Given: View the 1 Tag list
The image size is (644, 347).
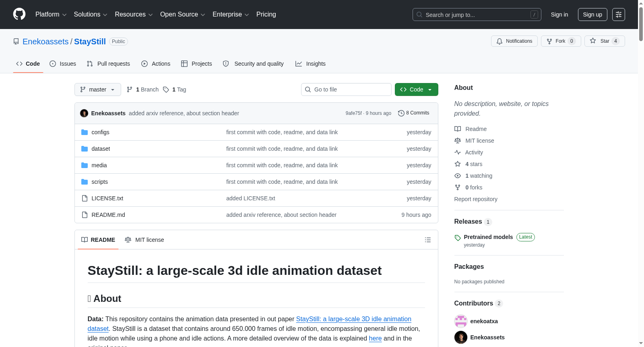Looking at the screenshot, I should (175, 89).
